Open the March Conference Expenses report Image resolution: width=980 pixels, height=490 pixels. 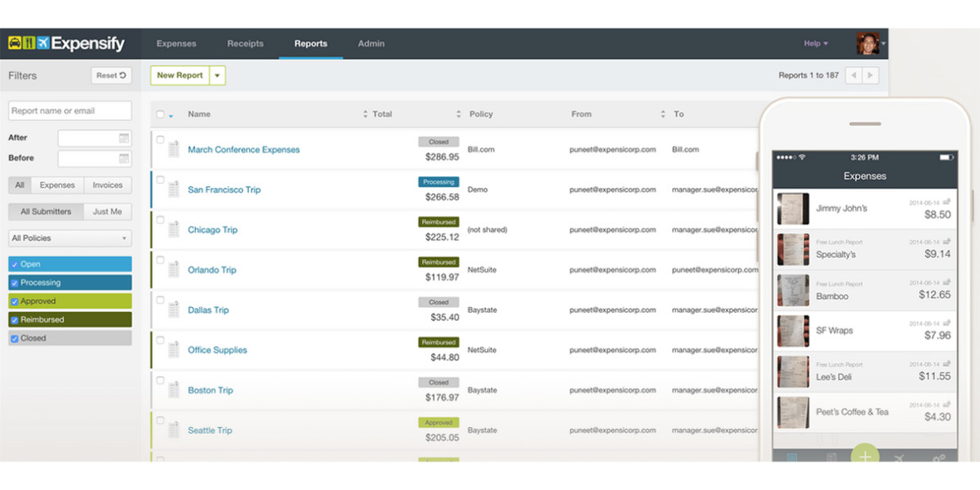tap(243, 149)
